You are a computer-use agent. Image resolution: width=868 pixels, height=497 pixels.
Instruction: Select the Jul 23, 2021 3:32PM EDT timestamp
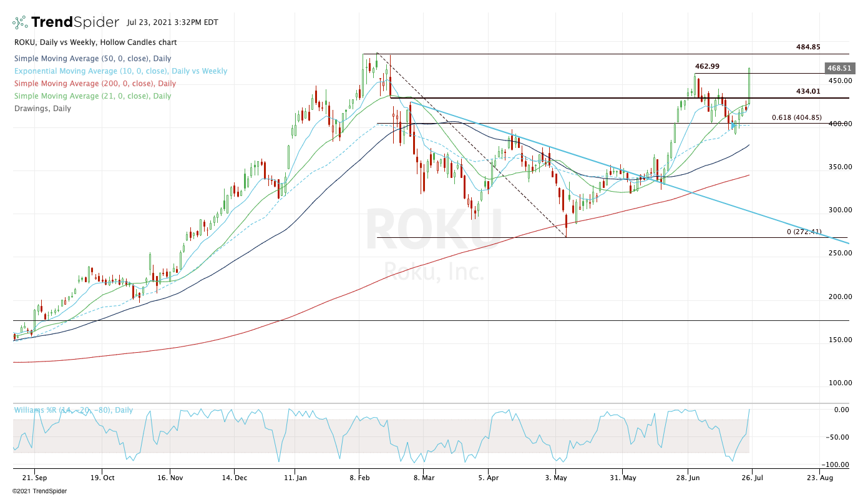pyautogui.click(x=172, y=23)
